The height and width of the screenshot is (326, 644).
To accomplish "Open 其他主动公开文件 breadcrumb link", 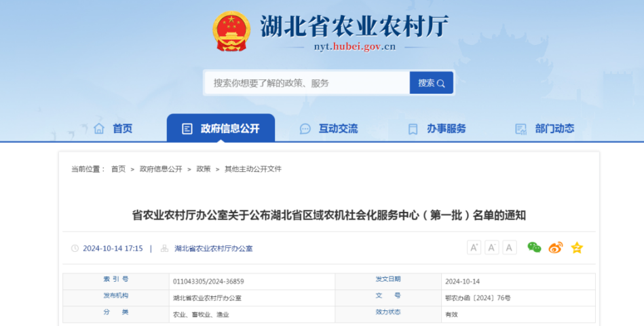I will click(x=253, y=169).
